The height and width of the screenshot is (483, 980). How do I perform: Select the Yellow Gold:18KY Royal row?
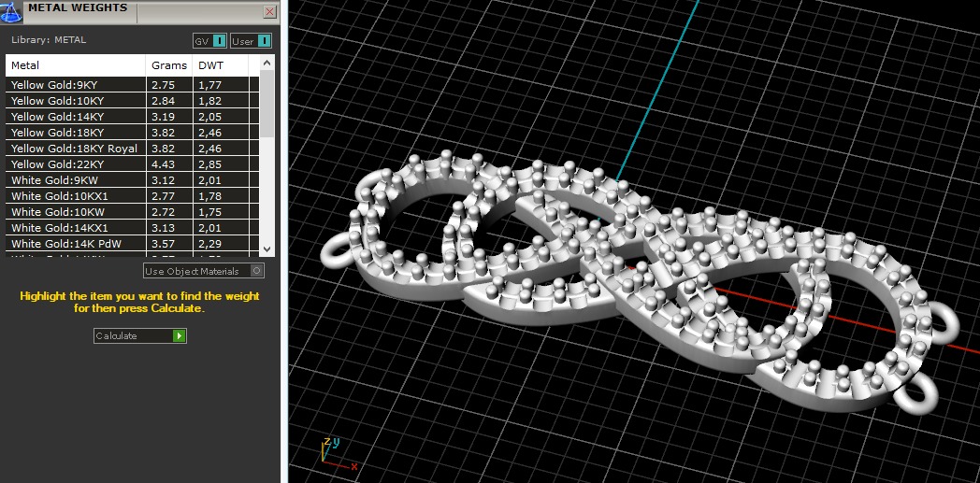pos(132,149)
